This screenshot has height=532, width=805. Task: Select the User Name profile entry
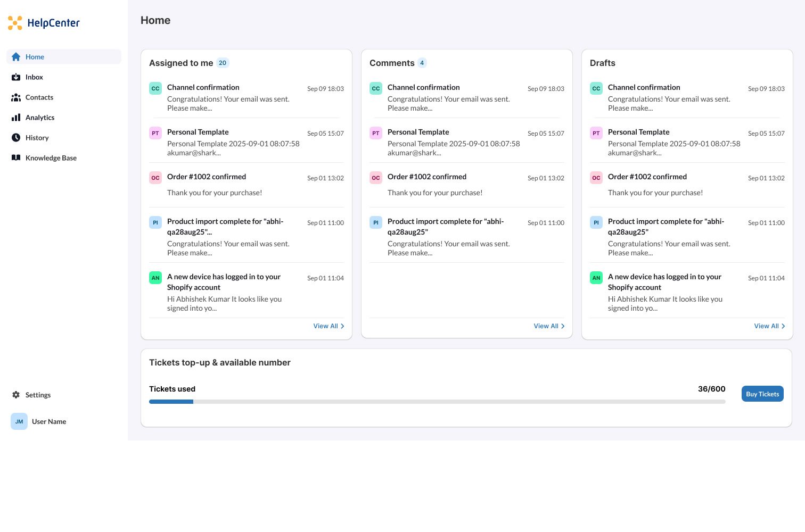point(49,421)
